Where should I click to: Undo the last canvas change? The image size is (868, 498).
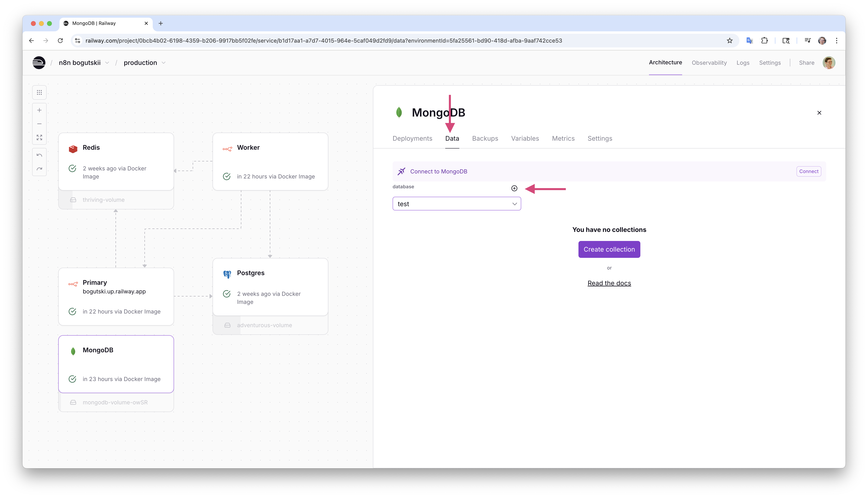click(x=39, y=155)
